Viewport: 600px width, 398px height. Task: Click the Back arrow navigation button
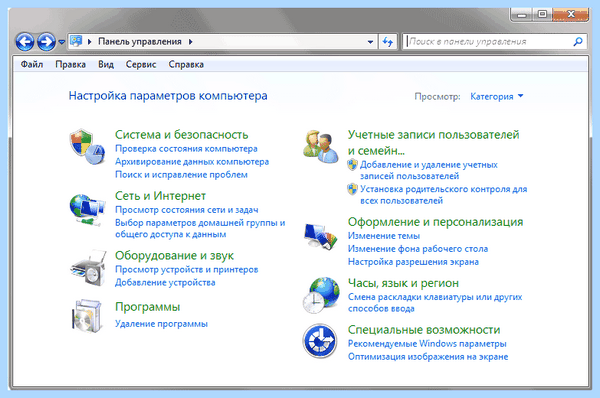click(x=25, y=41)
